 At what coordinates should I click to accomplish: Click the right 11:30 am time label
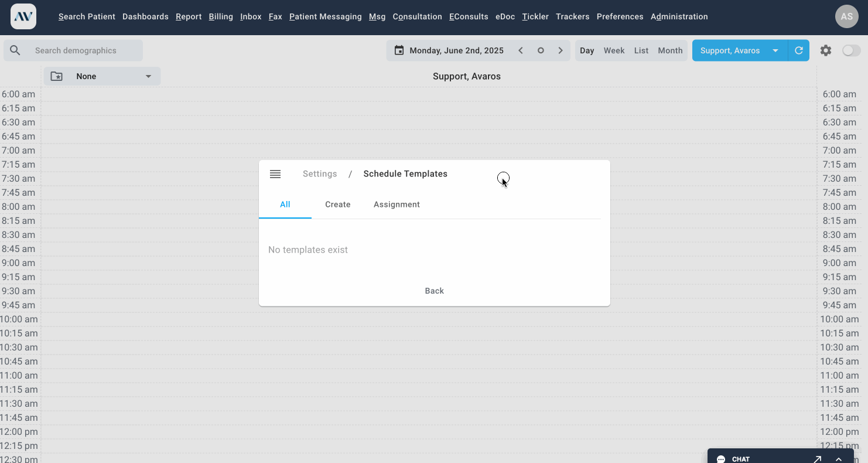click(839, 403)
